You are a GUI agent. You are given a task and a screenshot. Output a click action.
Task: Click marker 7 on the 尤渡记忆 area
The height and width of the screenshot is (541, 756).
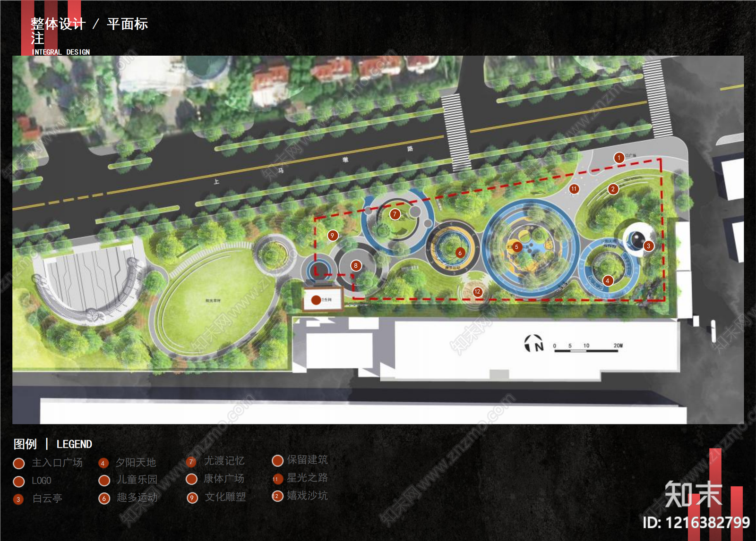coord(394,213)
